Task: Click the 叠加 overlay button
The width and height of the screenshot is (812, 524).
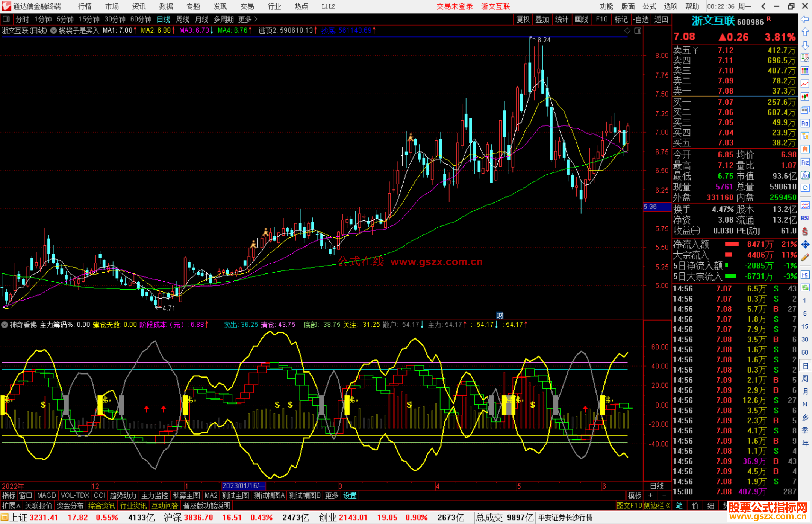Action: (x=542, y=19)
